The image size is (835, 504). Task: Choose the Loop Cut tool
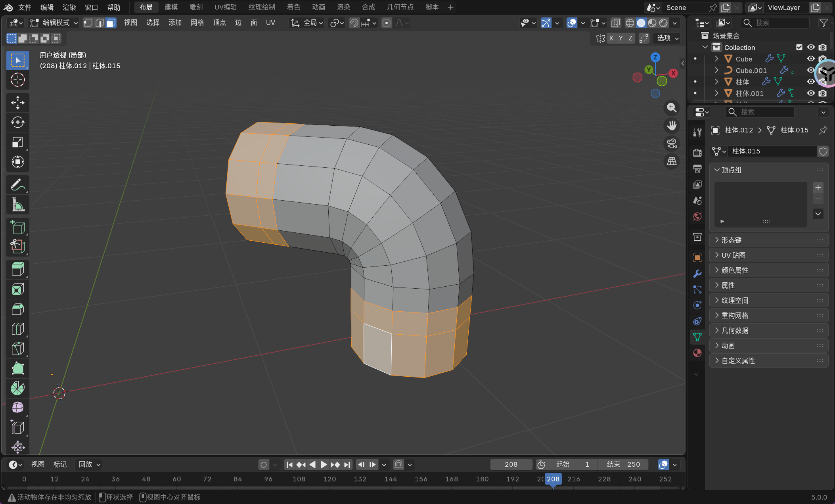[17, 329]
